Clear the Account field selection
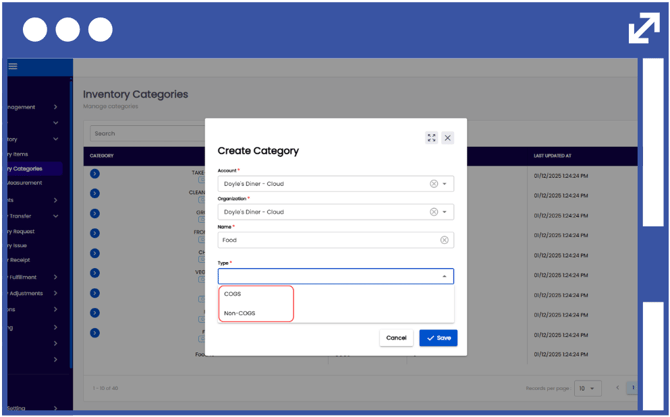This screenshot has height=417, width=670. point(434,184)
